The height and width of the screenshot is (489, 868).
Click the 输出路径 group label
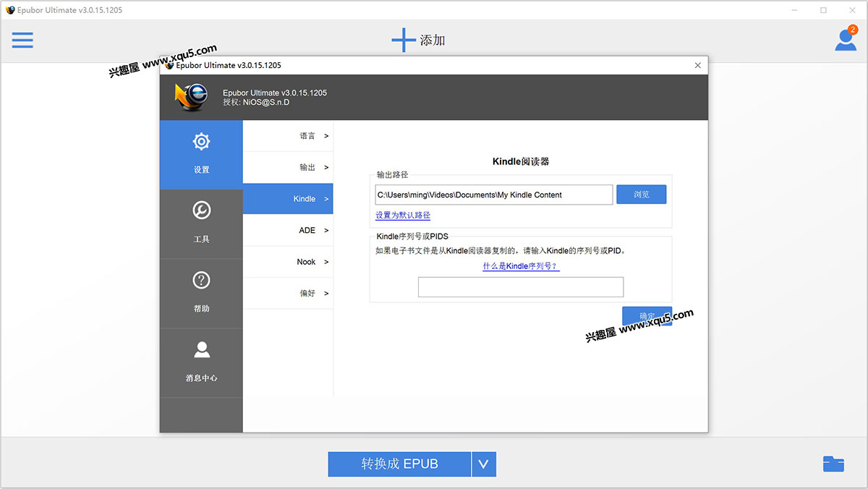393,175
